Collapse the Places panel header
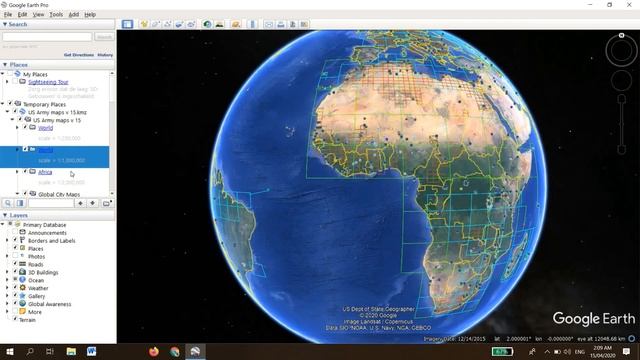Screen dimensions: 640x360 pos(58,64)
